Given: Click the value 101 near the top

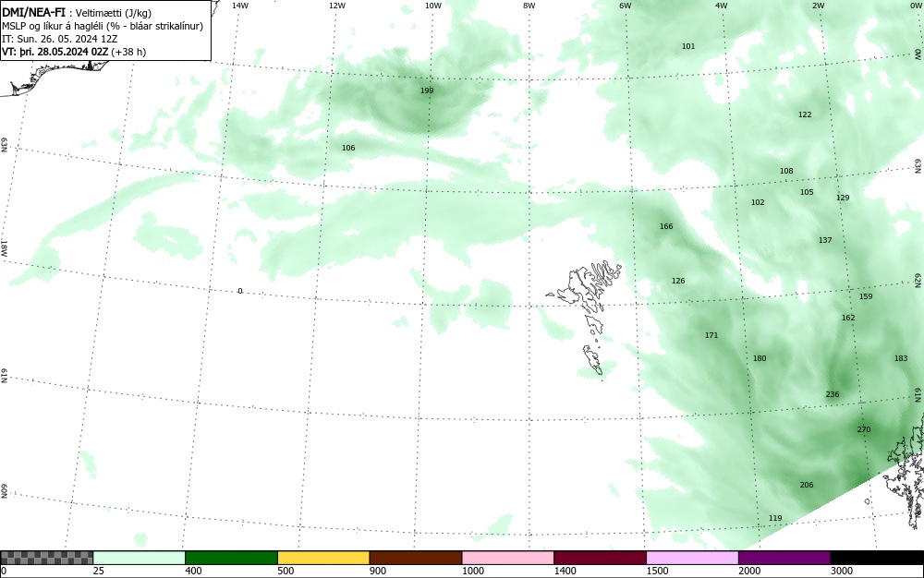Looking at the screenshot, I should point(688,46).
